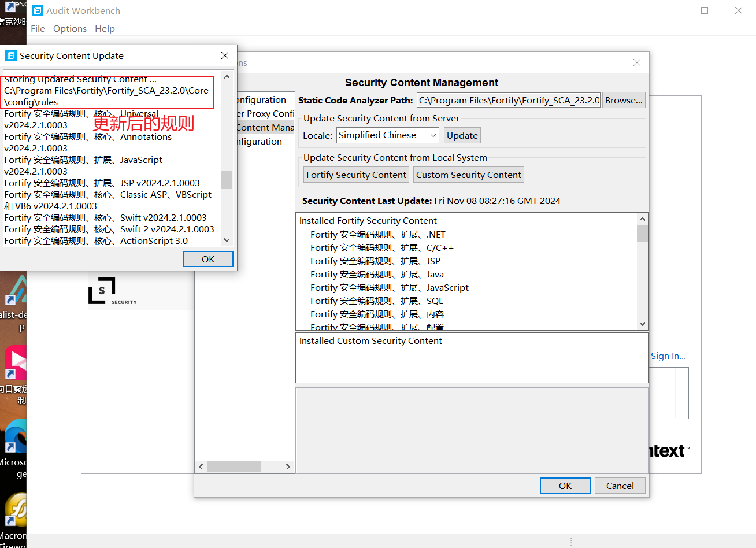
Task: Click the Fortify Security Content button
Action: coord(356,175)
